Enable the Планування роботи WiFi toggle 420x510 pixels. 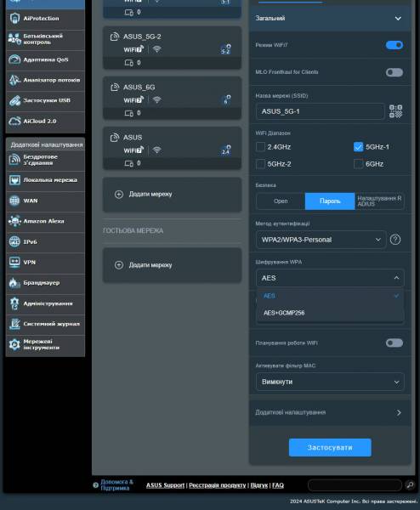point(394,343)
